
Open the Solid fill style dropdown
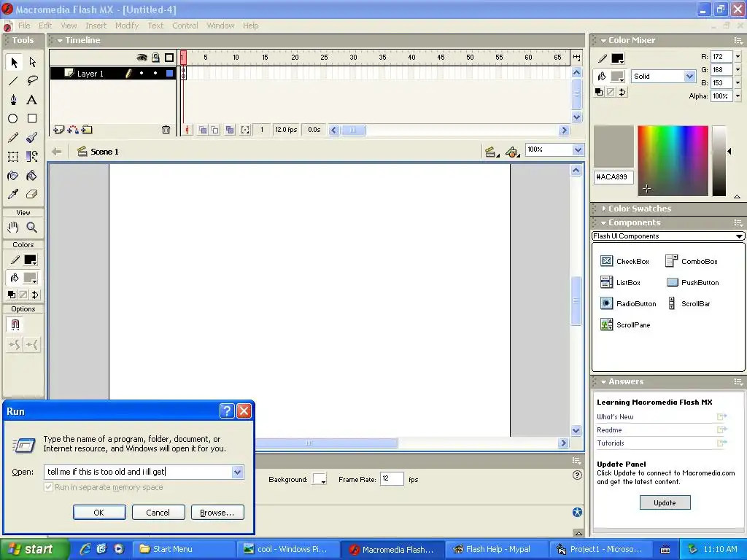click(x=689, y=76)
